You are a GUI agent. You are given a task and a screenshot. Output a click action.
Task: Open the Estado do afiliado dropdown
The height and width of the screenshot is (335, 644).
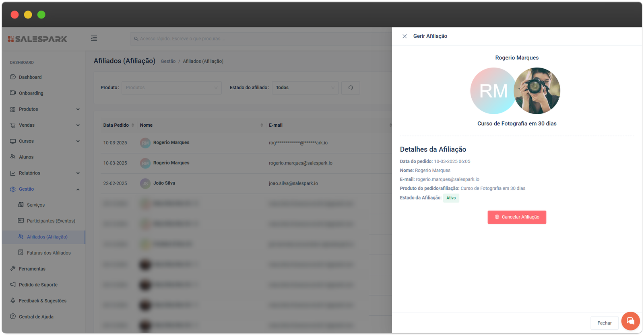click(x=305, y=88)
